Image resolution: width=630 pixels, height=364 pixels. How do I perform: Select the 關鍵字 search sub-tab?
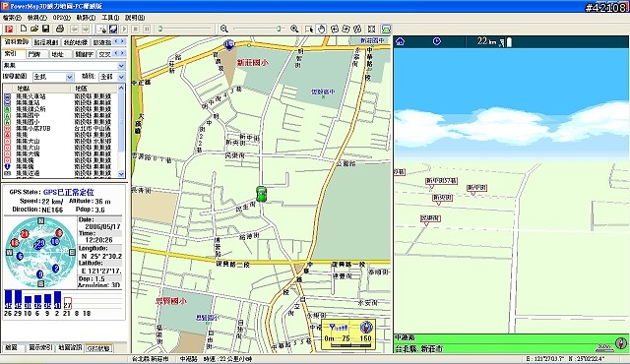(84, 54)
